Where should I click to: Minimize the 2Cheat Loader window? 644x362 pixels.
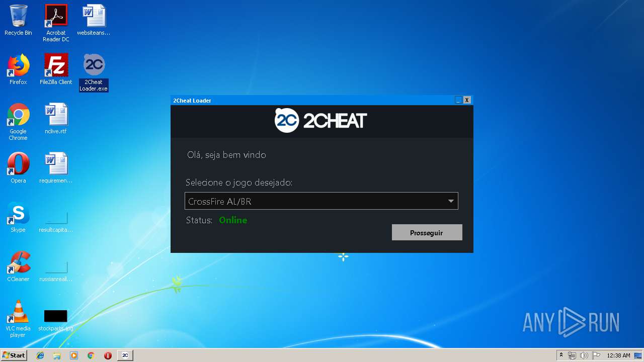[458, 100]
